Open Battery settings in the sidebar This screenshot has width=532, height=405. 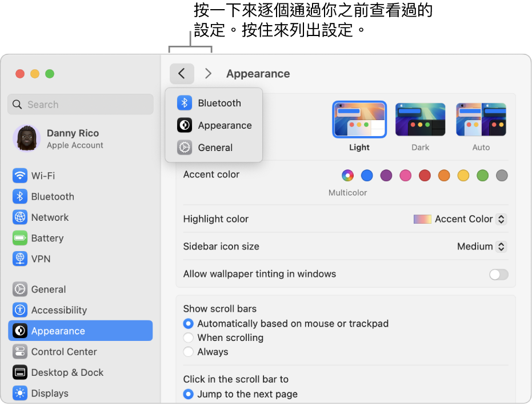pyautogui.click(x=81, y=238)
